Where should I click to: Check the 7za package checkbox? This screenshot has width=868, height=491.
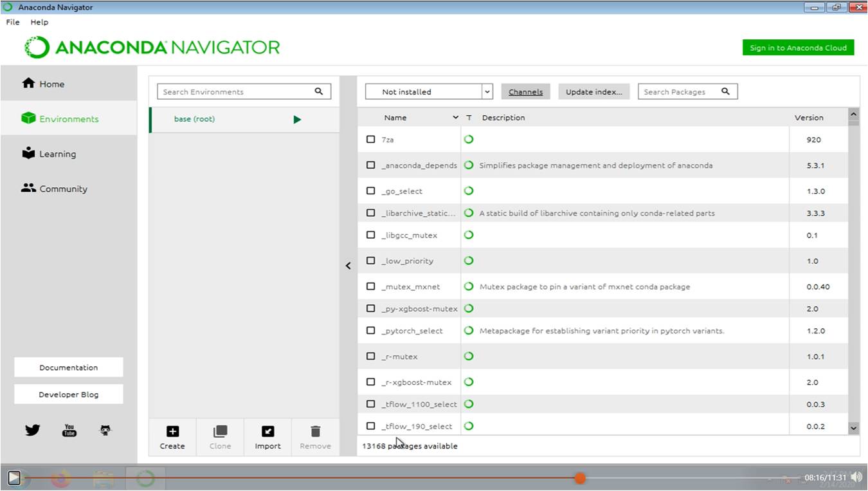tap(370, 139)
